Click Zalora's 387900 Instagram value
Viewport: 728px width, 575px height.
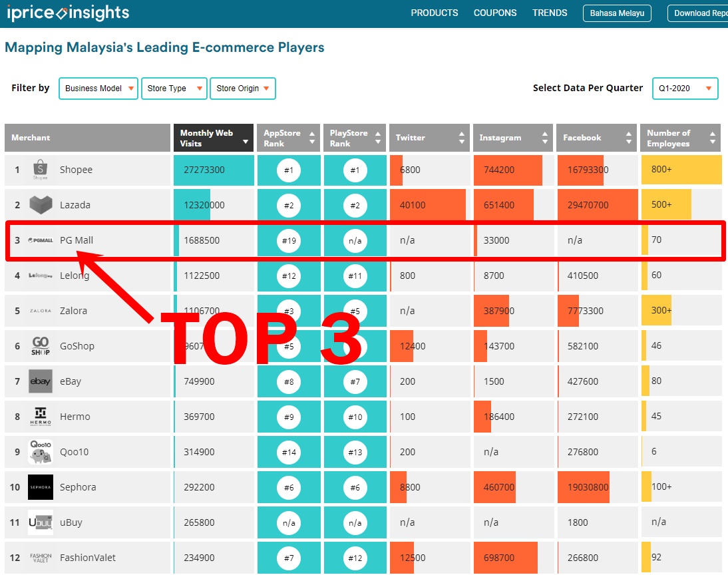(x=499, y=311)
